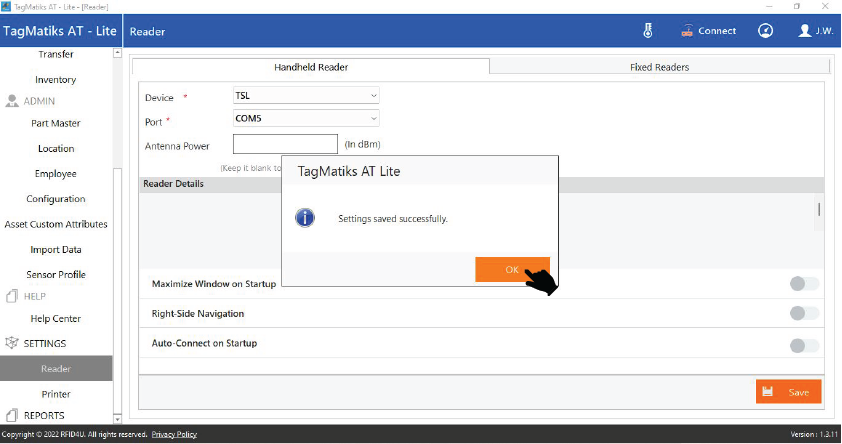Toggle Maximize Window on Startup switch
The height and width of the screenshot is (444, 842).
click(x=803, y=284)
